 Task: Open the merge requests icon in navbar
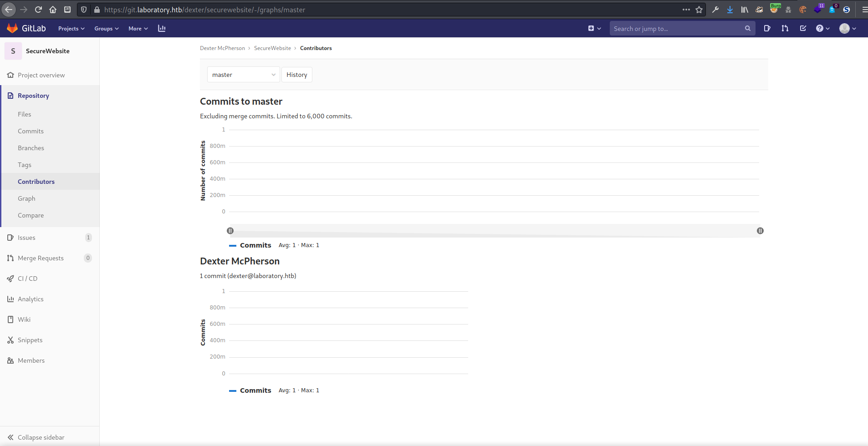click(785, 28)
